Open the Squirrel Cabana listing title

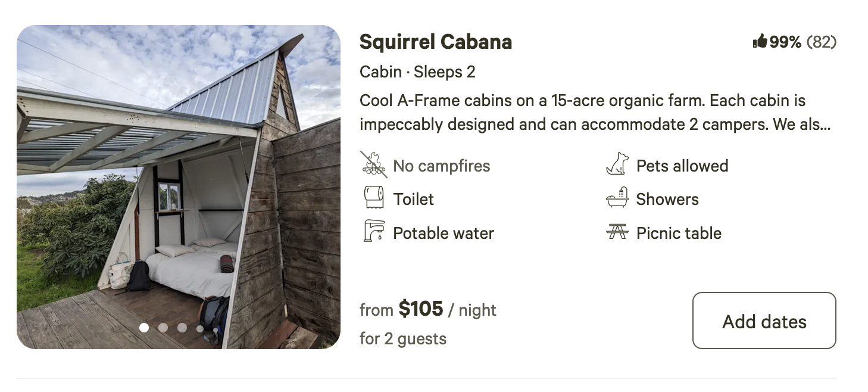(435, 42)
